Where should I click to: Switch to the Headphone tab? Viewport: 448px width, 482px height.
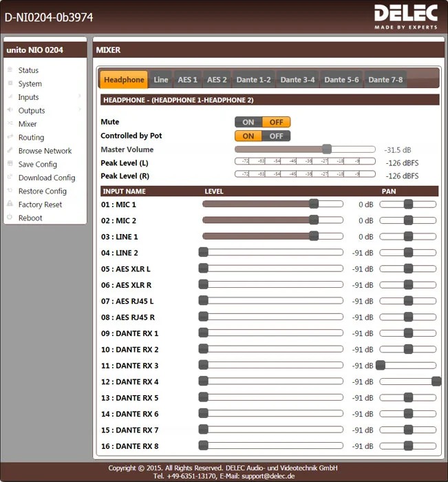coord(124,80)
